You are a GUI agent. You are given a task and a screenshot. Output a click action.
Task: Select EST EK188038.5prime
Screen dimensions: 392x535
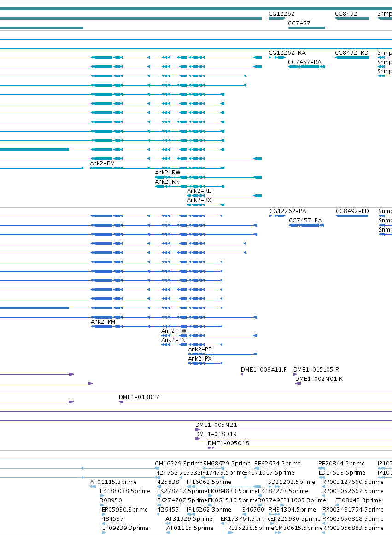[125, 491]
